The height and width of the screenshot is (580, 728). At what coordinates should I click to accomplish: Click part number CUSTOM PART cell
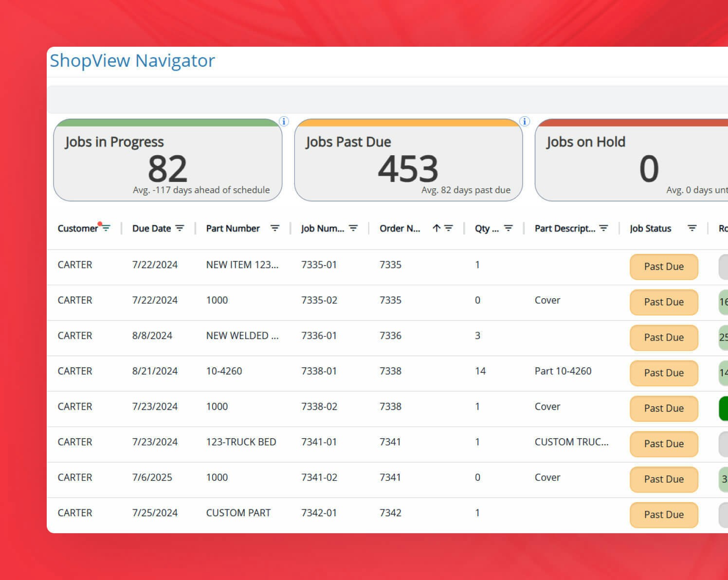pos(238,513)
